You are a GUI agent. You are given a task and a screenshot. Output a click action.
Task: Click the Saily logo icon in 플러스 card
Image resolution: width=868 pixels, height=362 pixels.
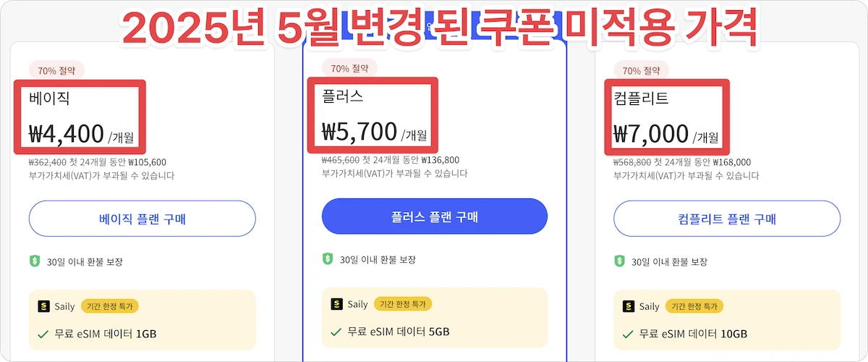pos(336,304)
